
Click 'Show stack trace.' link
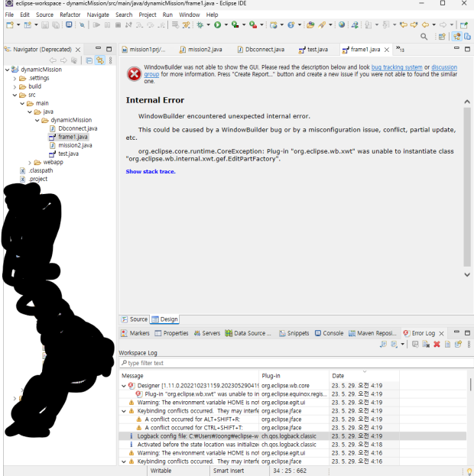point(151,171)
